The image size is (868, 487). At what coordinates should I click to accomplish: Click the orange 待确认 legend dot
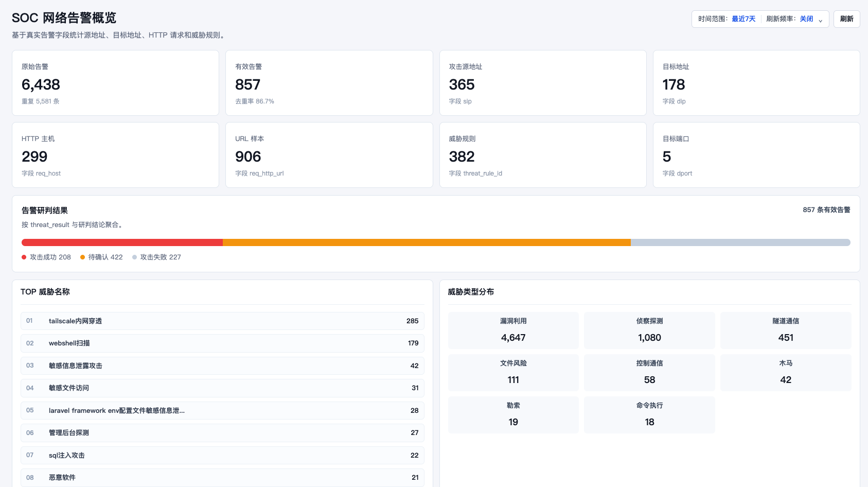[82, 257]
